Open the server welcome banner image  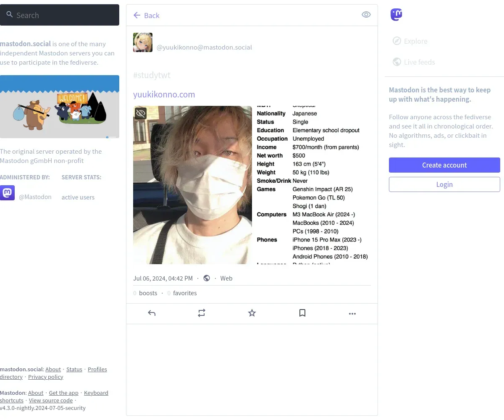click(60, 107)
